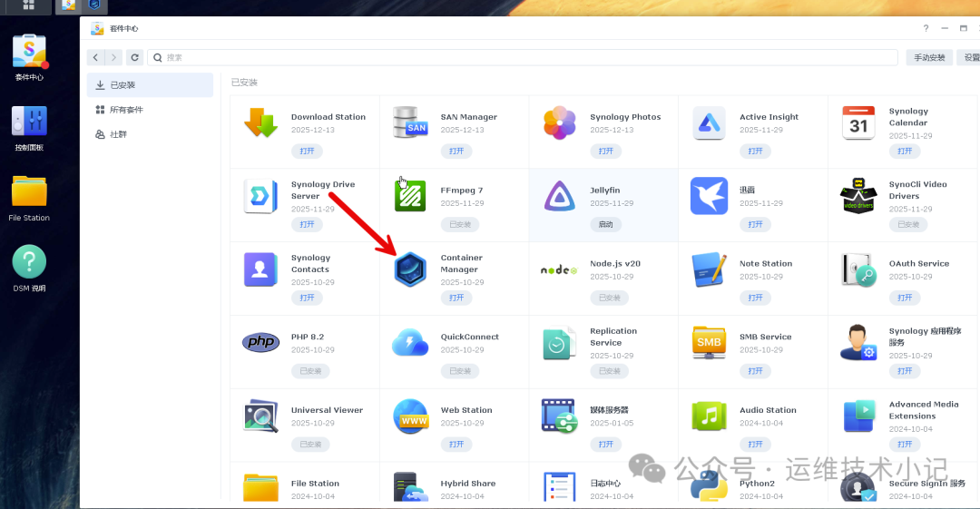Open Control Panel desktop icon
Viewport: 980px width, 509px height.
pos(29,121)
